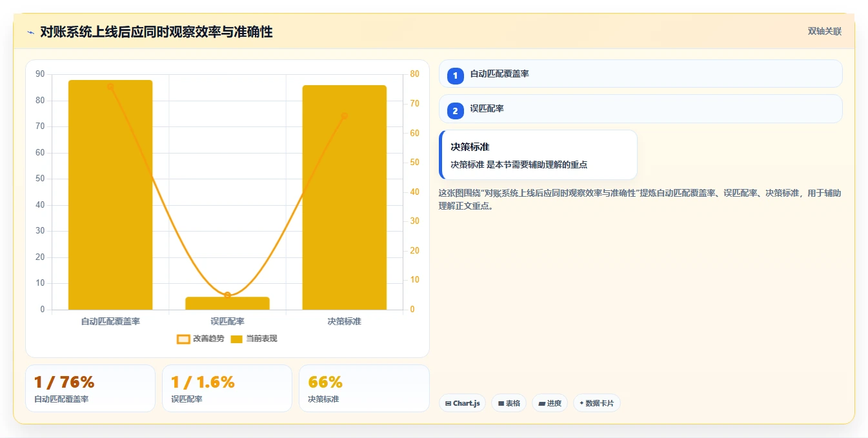This screenshot has width=868, height=438.
Task: Click the text 决策标准 是本节需要辅助理解的重点
Action: click(519, 164)
